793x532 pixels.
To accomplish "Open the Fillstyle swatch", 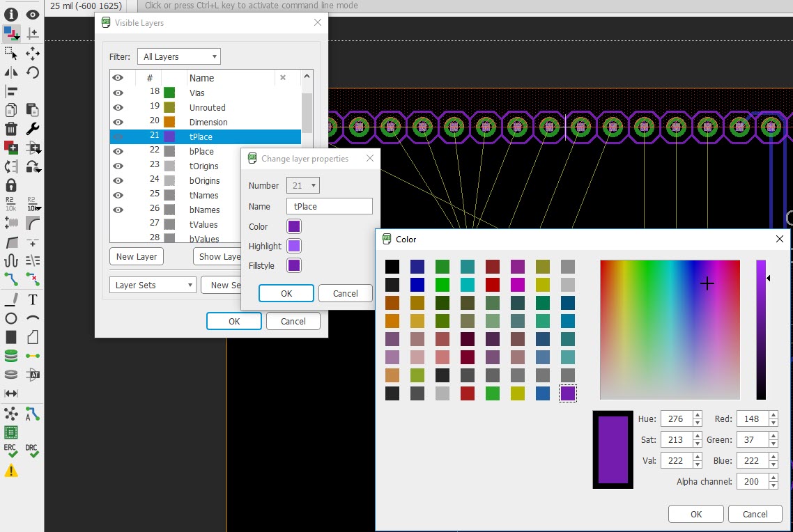I will 294,265.
